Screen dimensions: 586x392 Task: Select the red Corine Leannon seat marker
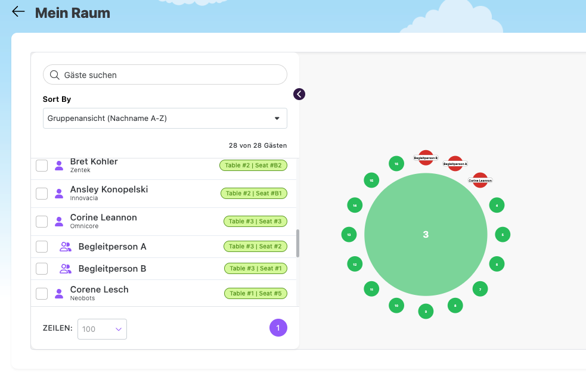click(480, 180)
